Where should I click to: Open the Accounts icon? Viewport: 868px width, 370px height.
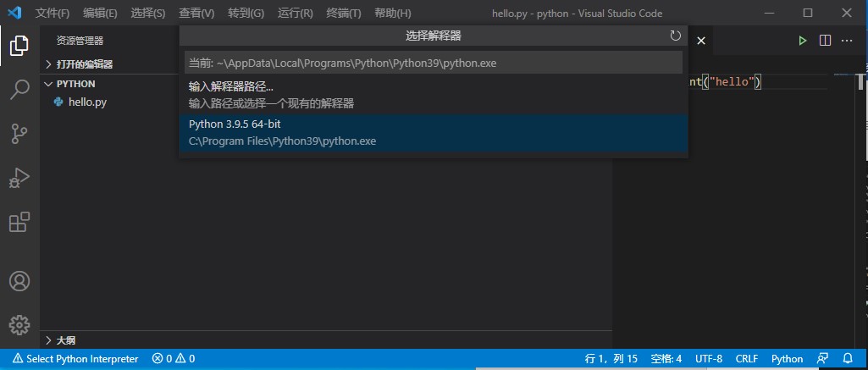pyautogui.click(x=19, y=281)
